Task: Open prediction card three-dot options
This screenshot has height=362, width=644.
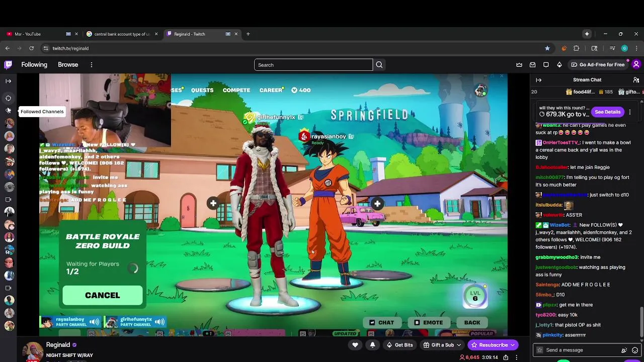Action: pos(630,112)
